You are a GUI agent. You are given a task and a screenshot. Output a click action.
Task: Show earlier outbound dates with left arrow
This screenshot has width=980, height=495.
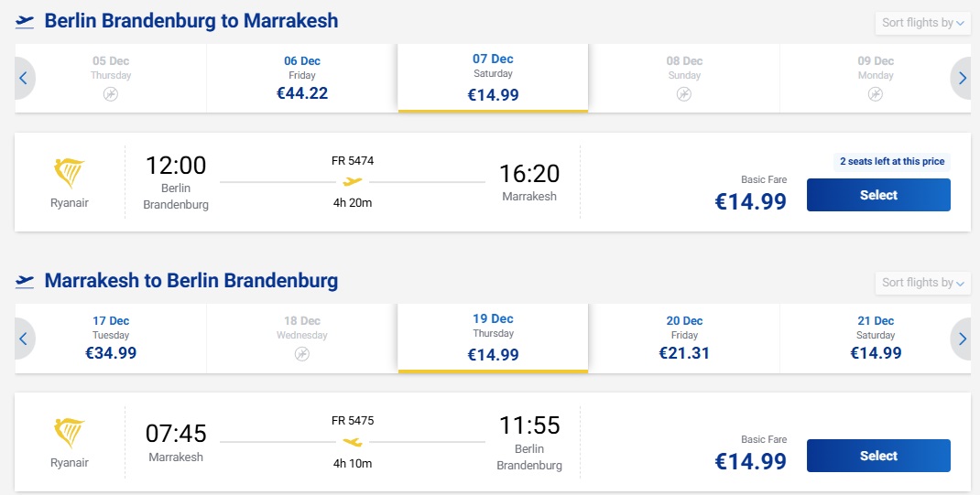tap(24, 78)
